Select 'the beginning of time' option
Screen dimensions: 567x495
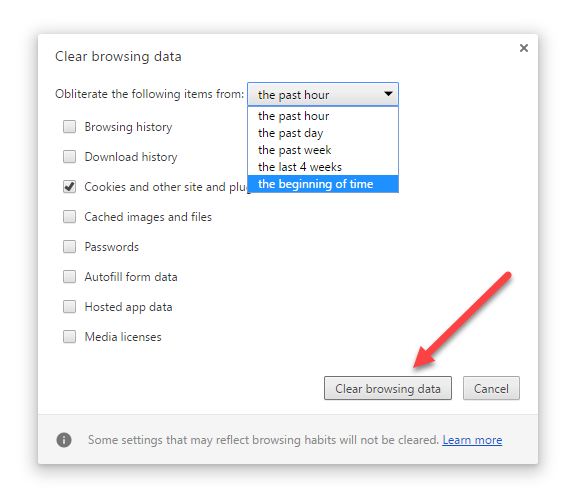tap(323, 184)
